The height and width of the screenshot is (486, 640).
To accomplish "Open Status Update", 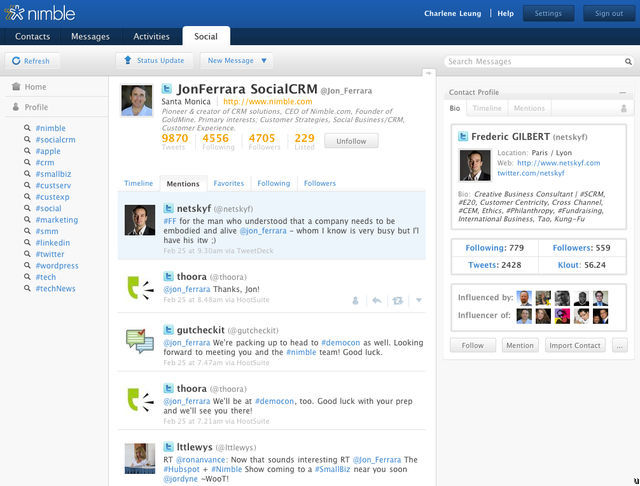I will coord(154,60).
